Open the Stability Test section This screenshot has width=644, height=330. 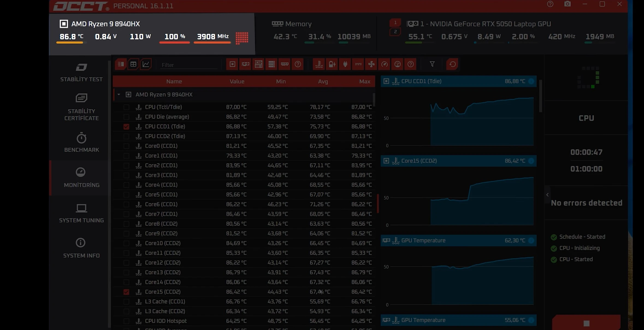81,73
